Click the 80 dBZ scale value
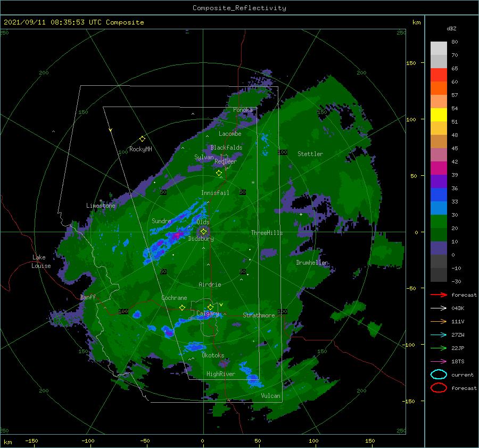The height and width of the screenshot is (448, 479). (x=455, y=42)
